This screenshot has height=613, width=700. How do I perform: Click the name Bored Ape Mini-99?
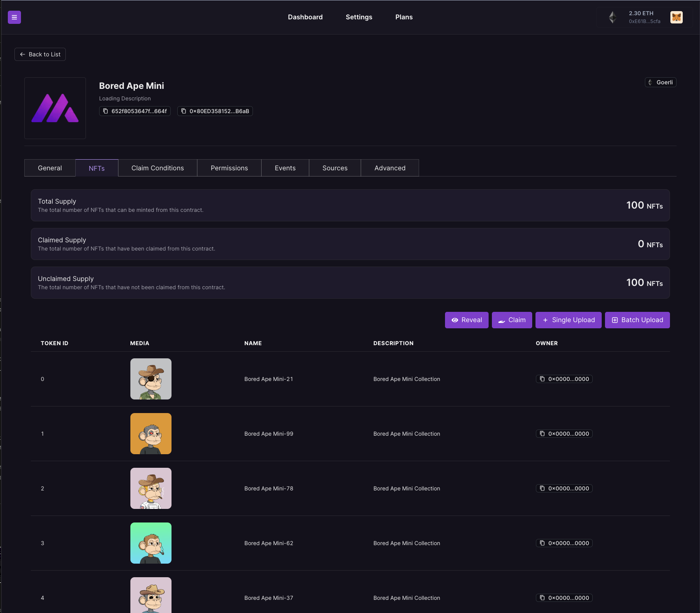[x=269, y=434]
